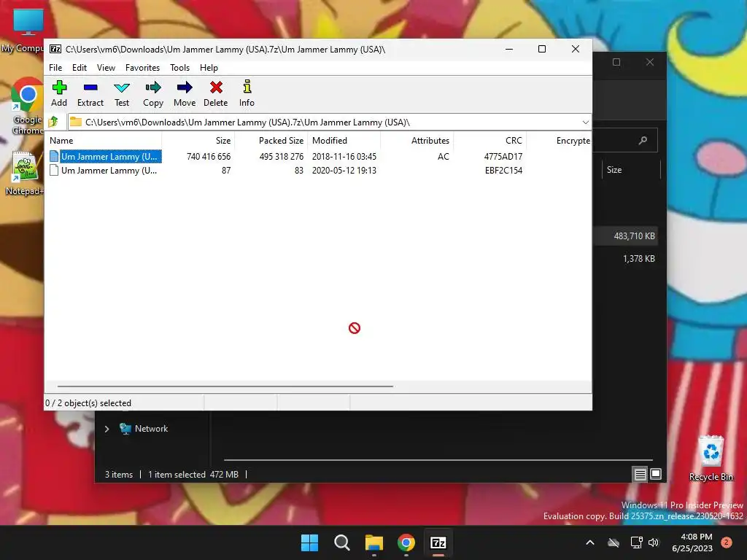Click the 1,378 KB entry in Explorer
The image size is (747, 560).
(639, 259)
